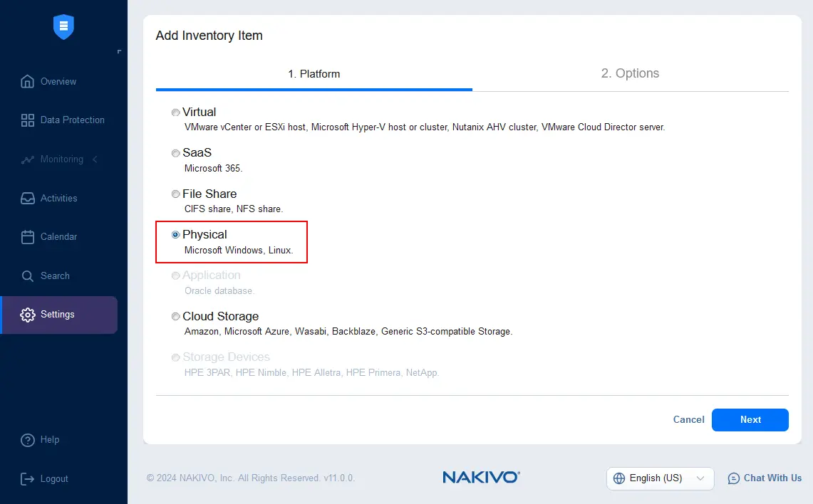Open the Calendar icon in sidebar

pyautogui.click(x=28, y=237)
